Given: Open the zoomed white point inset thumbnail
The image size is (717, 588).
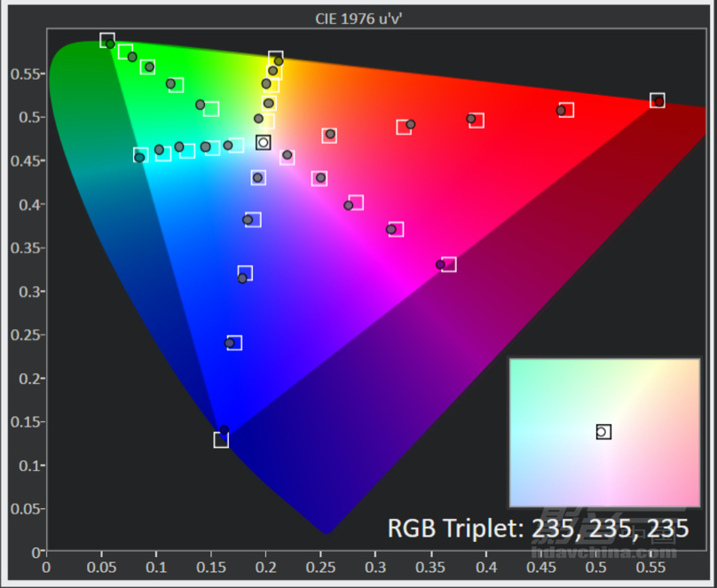Looking at the screenshot, I should (604, 433).
